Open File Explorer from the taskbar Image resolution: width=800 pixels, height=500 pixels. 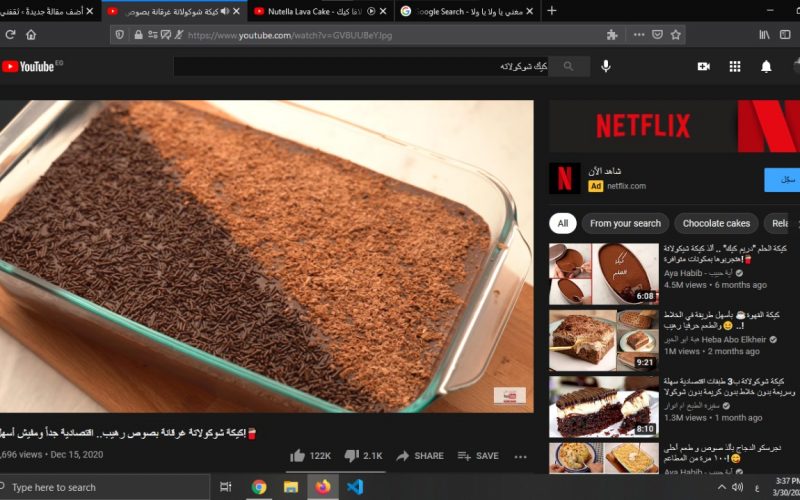pyautogui.click(x=291, y=487)
